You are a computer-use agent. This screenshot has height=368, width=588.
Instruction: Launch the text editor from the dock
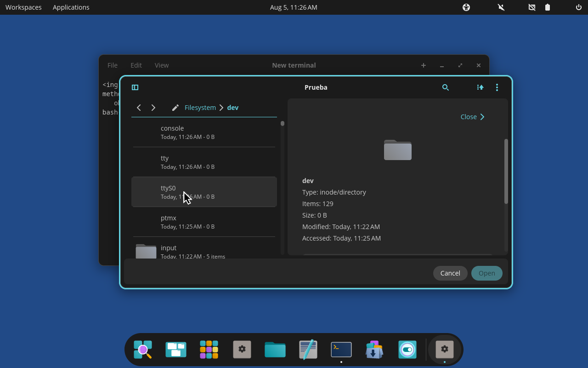tap(308, 350)
